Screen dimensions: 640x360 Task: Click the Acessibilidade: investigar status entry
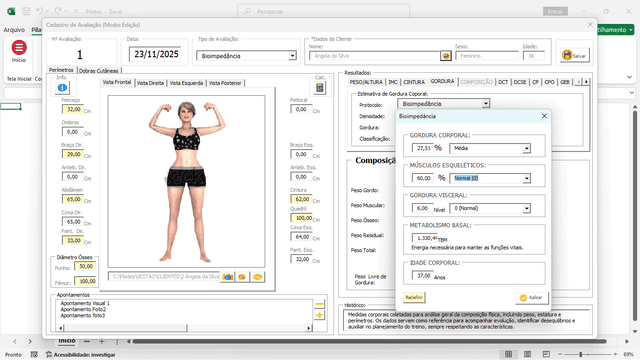point(80,355)
